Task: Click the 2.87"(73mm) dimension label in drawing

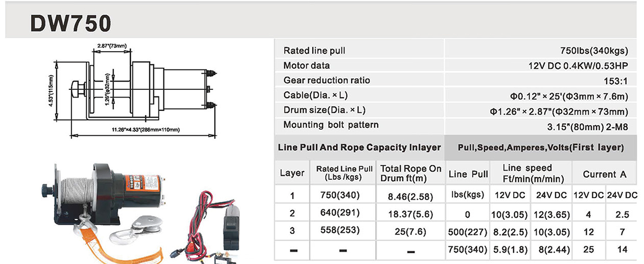Action: pos(111,46)
